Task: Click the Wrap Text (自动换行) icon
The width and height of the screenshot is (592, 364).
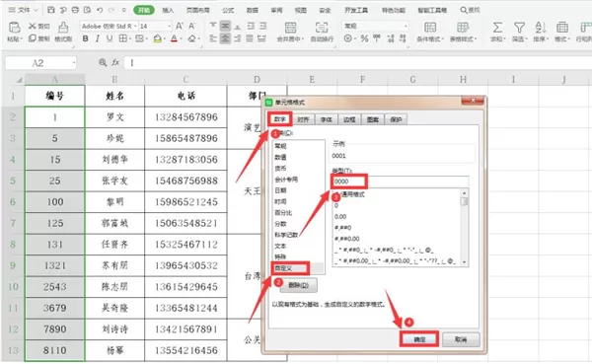Action: 322,28
